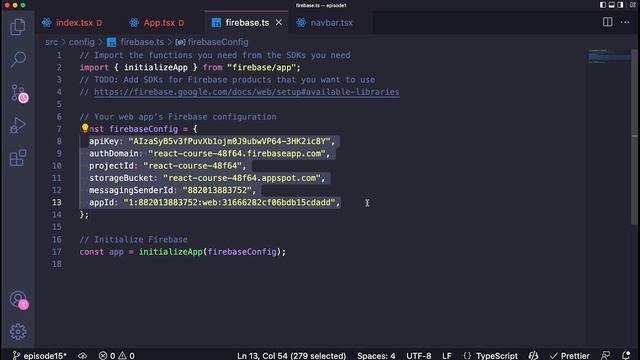The height and width of the screenshot is (360, 640).
Task: Open the Explorer view in the activity bar
Action: [x=18, y=27]
